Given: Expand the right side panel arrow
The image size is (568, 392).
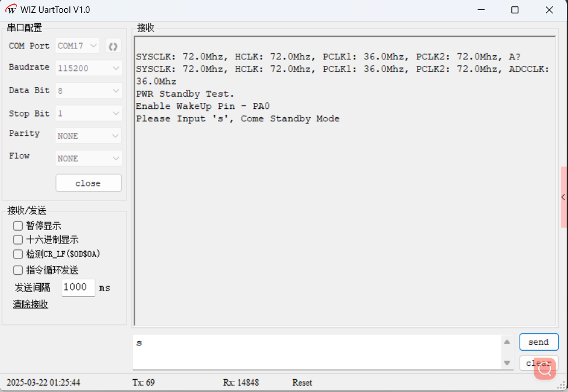Looking at the screenshot, I should (x=563, y=197).
